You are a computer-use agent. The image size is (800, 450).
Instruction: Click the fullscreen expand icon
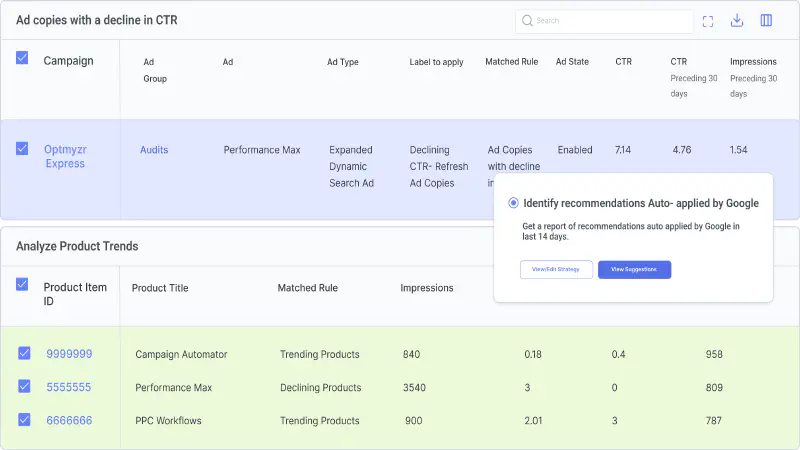[708, 21]
